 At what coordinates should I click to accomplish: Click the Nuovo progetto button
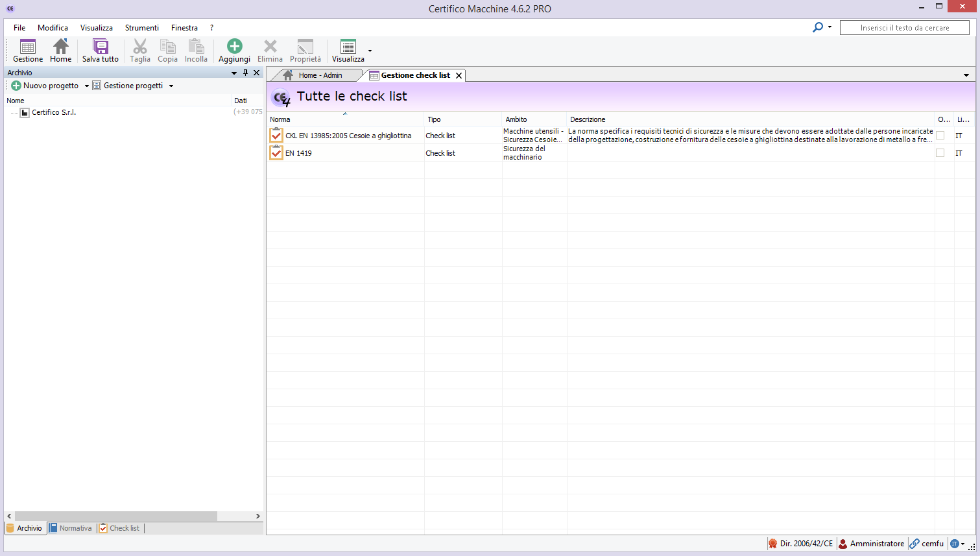[45, 86]
